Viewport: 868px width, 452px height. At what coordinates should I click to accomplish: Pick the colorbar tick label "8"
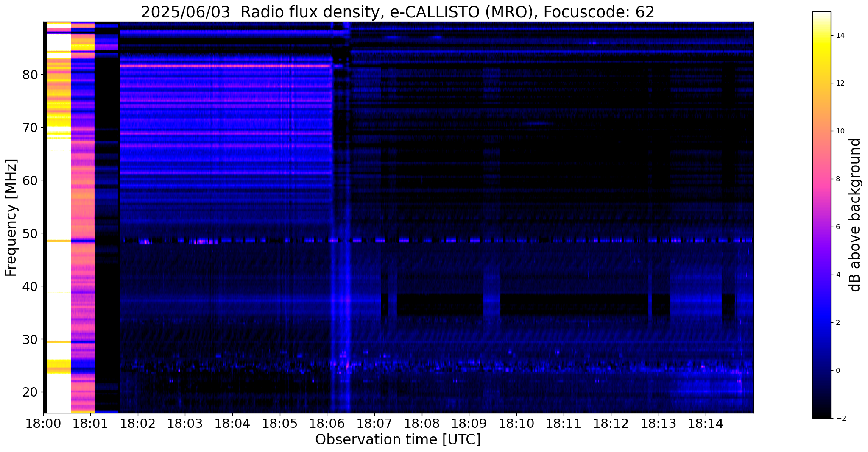[837, 179]
